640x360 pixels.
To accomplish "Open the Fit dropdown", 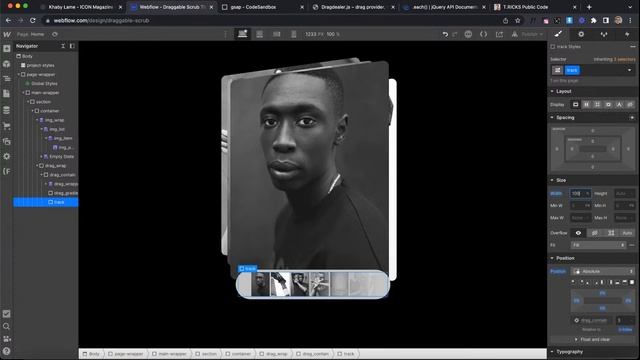I will click(598, 245).
